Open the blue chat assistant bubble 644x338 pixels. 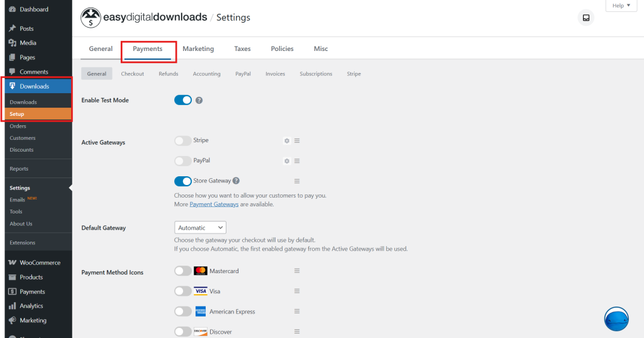[616, 318]
